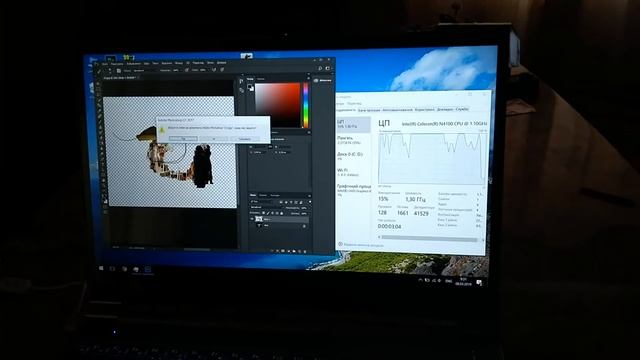The image size is (640, 360).
Task: Pick a color in the red color field
Action: point(278,105)
